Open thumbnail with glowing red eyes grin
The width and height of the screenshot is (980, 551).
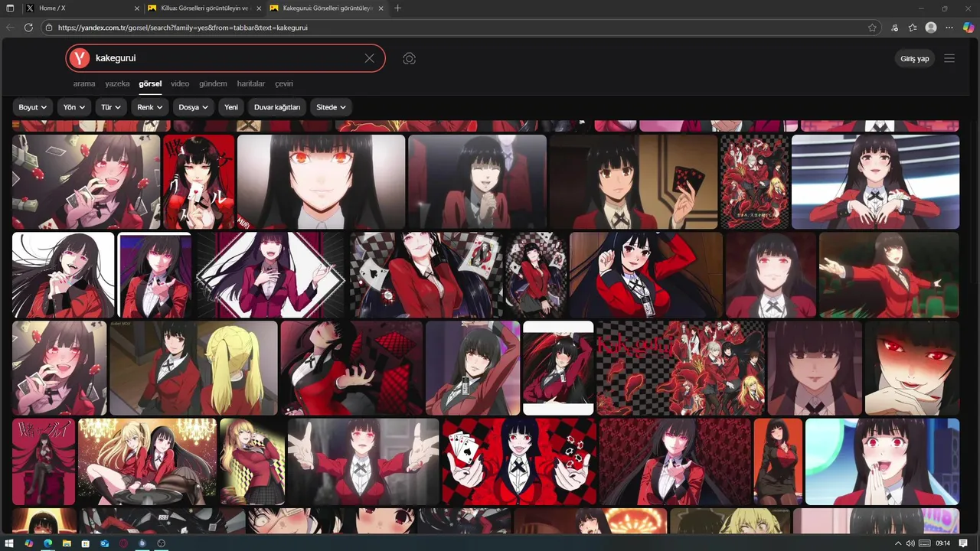pyautogui.click(x=912, y=368)
